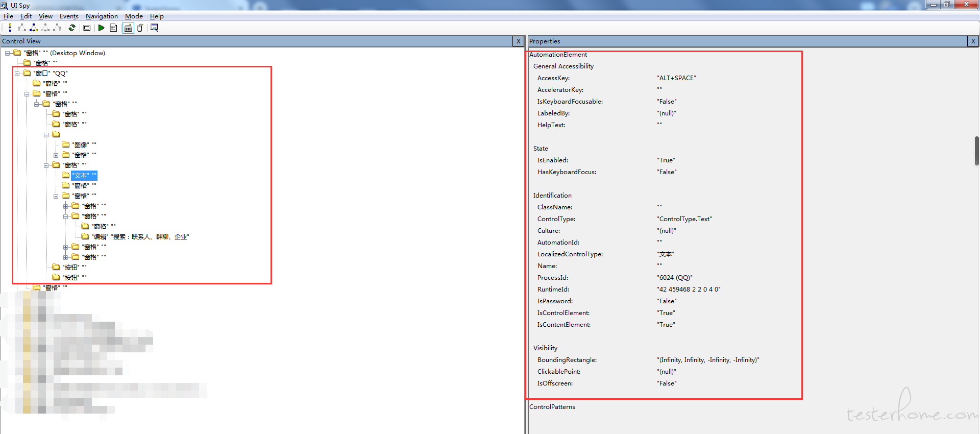Expand the 窗格 node directly below 图像
Screen dimensions: 980x434
coord(56,155)
